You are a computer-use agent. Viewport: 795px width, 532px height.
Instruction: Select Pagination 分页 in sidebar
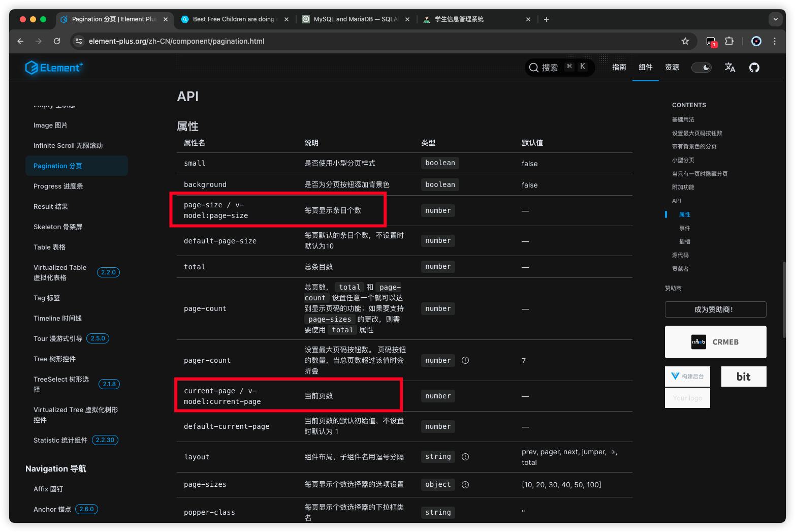tap(77, 166)
